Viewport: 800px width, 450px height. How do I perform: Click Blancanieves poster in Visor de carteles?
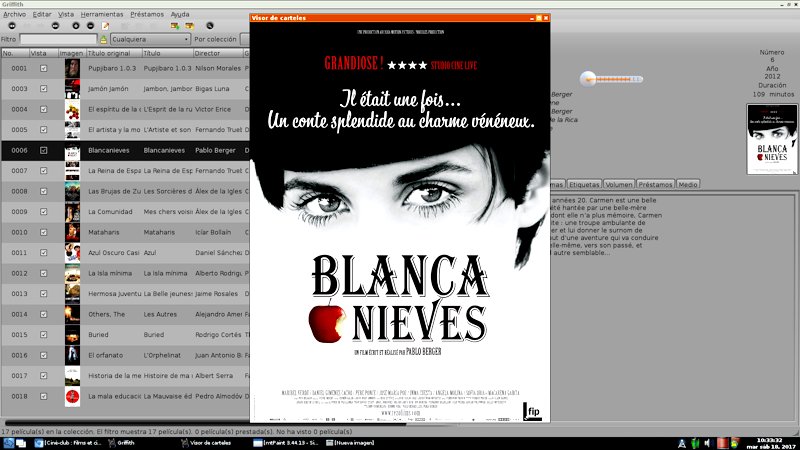(x=400, y=222)
